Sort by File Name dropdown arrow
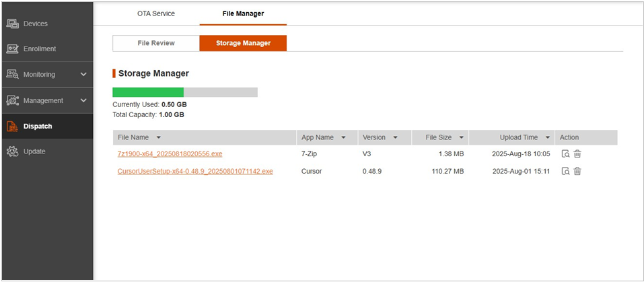 pyautogui.click(x=159, y=137)
